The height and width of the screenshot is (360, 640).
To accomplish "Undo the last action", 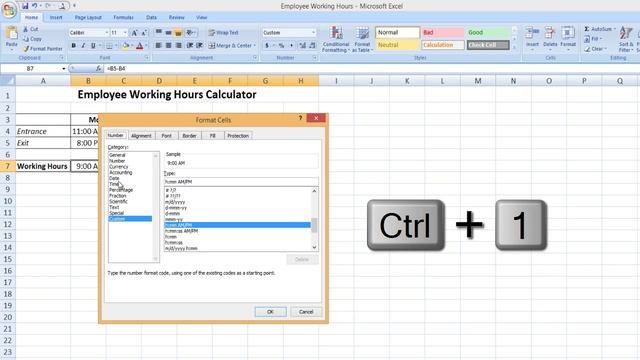I will [x=35, y=6].
